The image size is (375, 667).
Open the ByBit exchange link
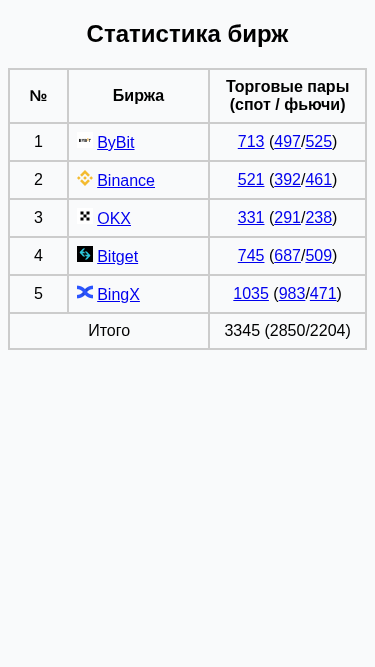coord(116,143)
